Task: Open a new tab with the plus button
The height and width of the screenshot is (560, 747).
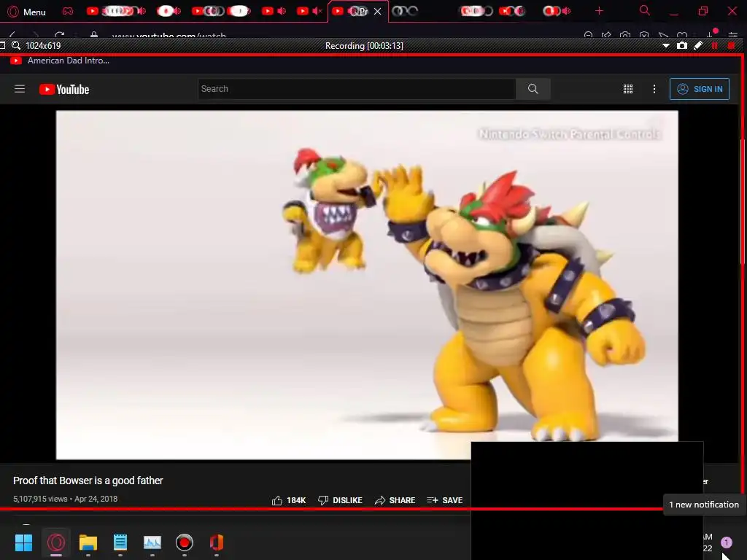Action: [x=599, y=11]
